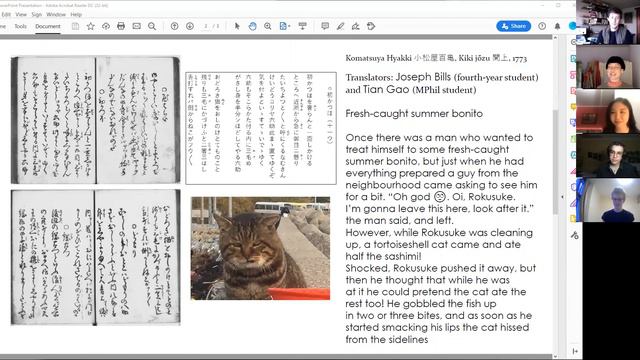Select the Document tab
Screen dimensions: 640x360
click(x=48, y=26)
